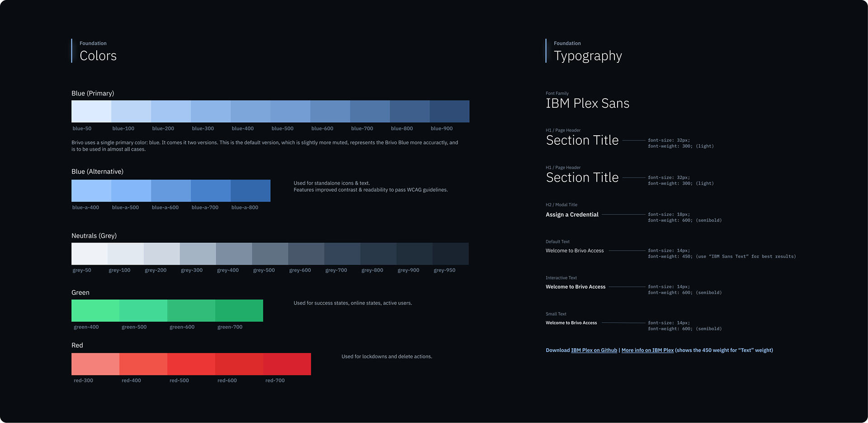Click the Colors section heading

(98, 56)
